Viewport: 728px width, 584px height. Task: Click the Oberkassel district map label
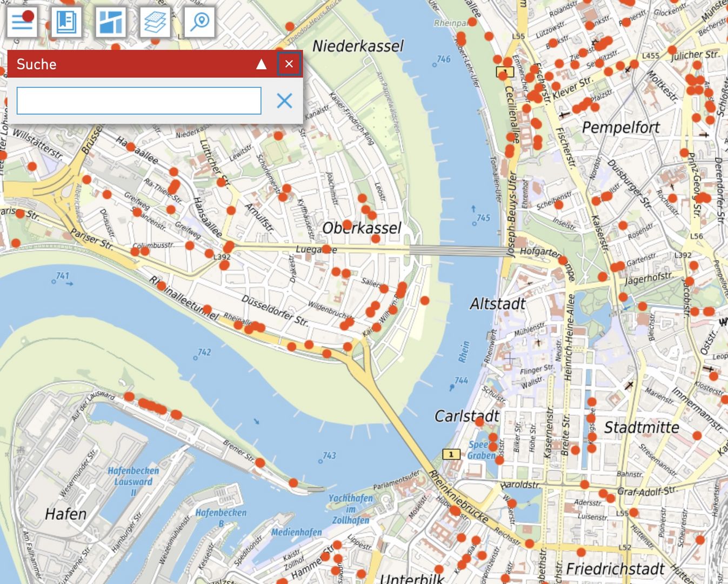(x=362, y=228)
